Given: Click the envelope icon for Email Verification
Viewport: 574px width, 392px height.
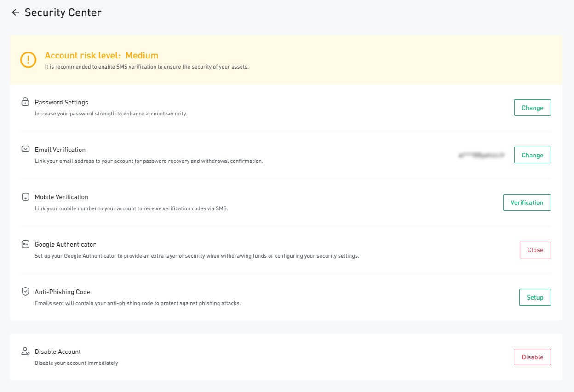Looking at the screenshot, I should pos(25,149).
